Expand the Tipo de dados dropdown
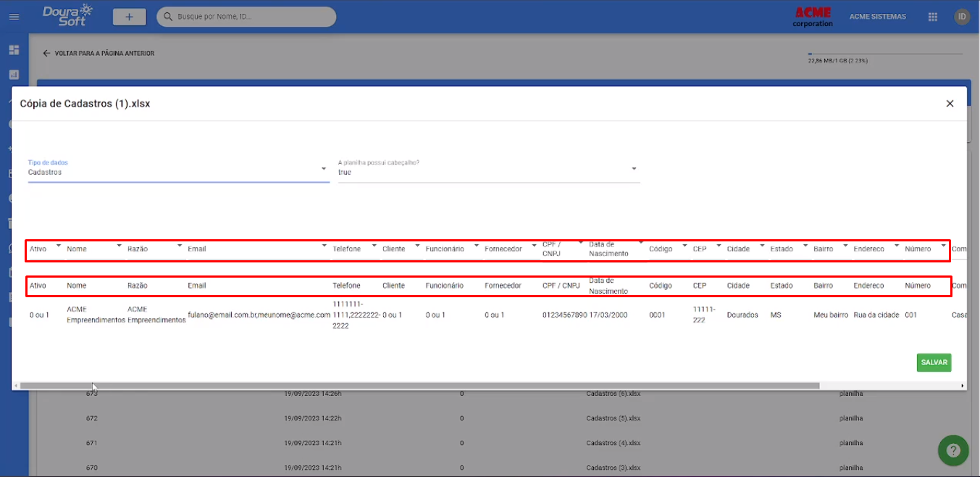The height and width of the screenshot is (477, 980). tap(323, 169)
